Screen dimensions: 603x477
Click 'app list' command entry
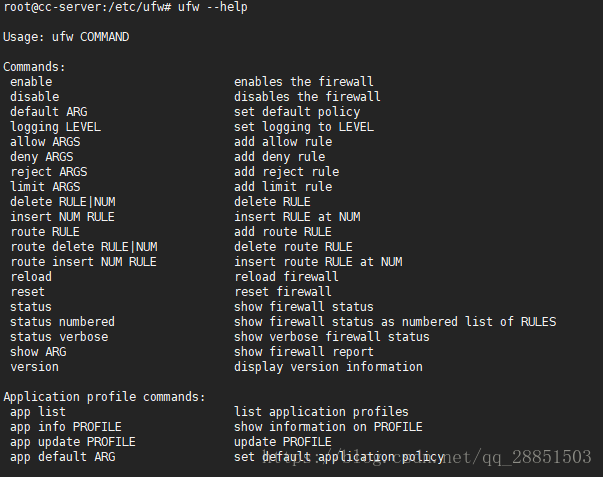click(38, 412)
